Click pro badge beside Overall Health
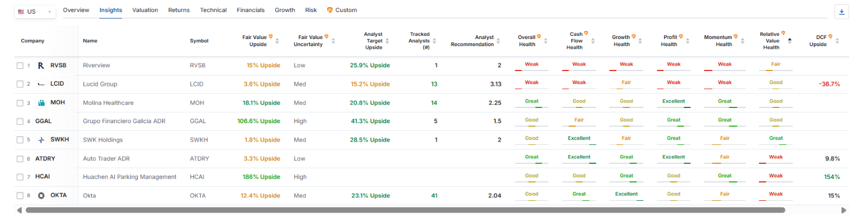 pos(539,36)
